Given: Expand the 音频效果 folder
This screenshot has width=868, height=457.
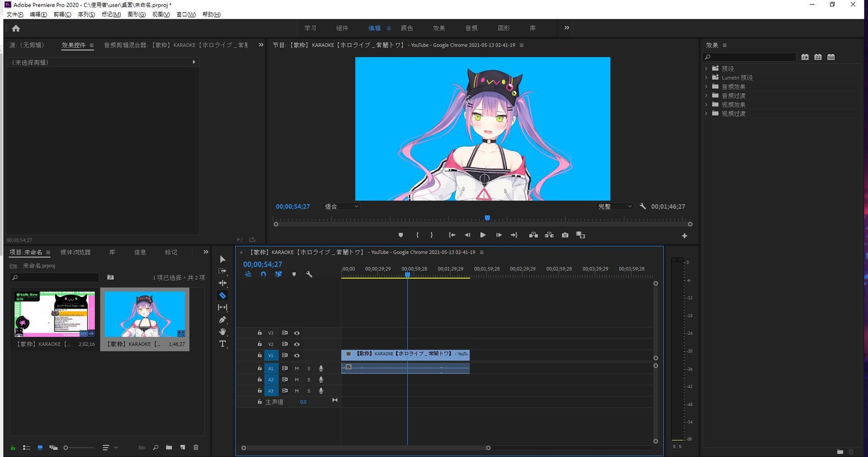Looking at the screenshot, I should tap(706, 87).
